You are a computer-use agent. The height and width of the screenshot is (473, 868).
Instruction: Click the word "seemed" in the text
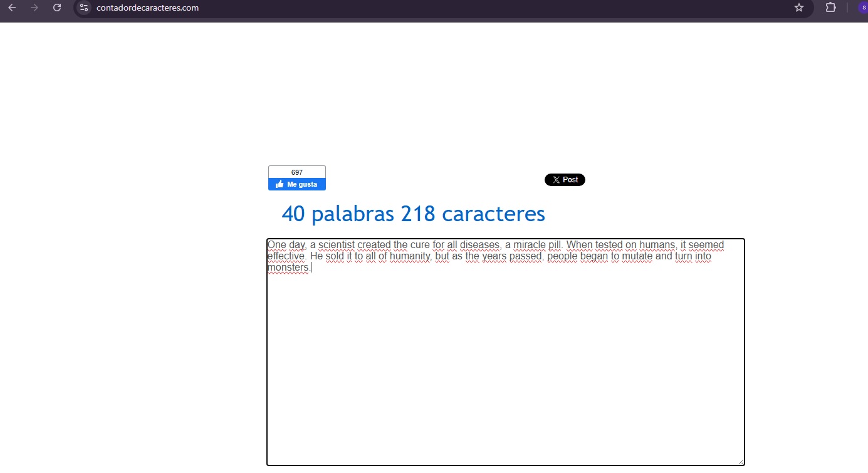[x=707, y=245]
